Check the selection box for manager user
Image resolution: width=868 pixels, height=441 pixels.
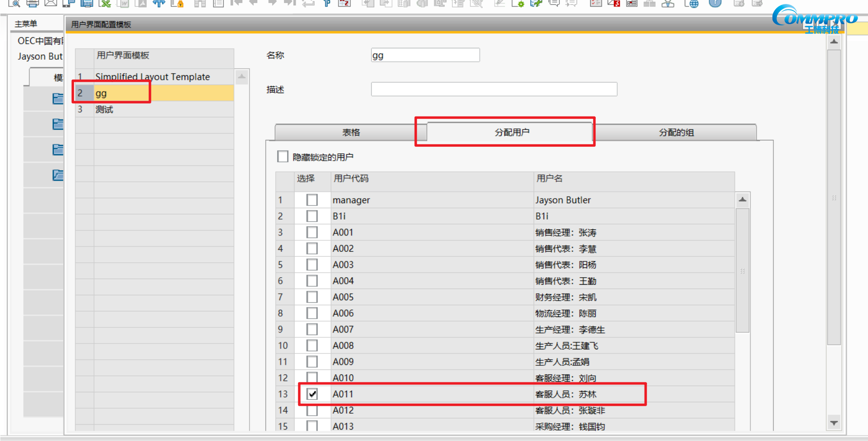[312, 200]
